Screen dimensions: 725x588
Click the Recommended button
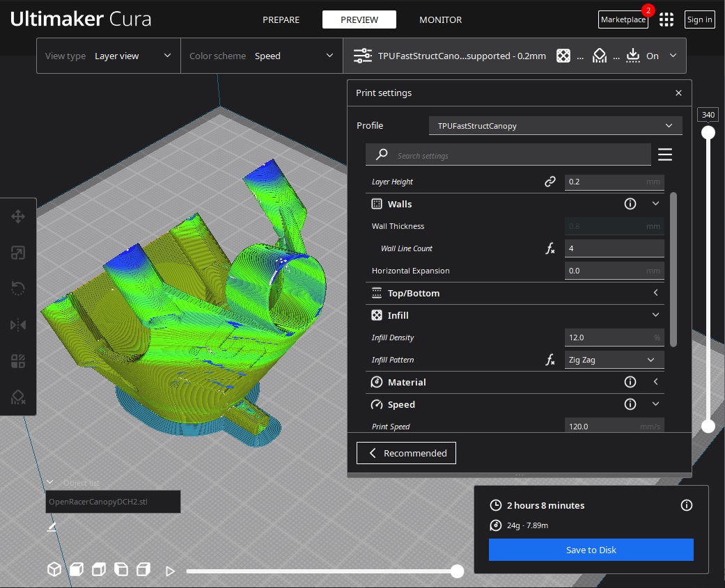click(x=406, y=453)
